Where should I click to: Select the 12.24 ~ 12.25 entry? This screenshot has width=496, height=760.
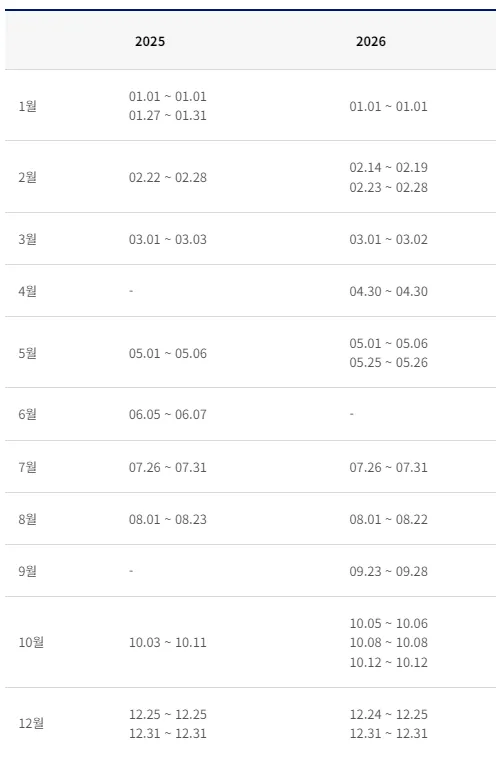coord(388,714)
